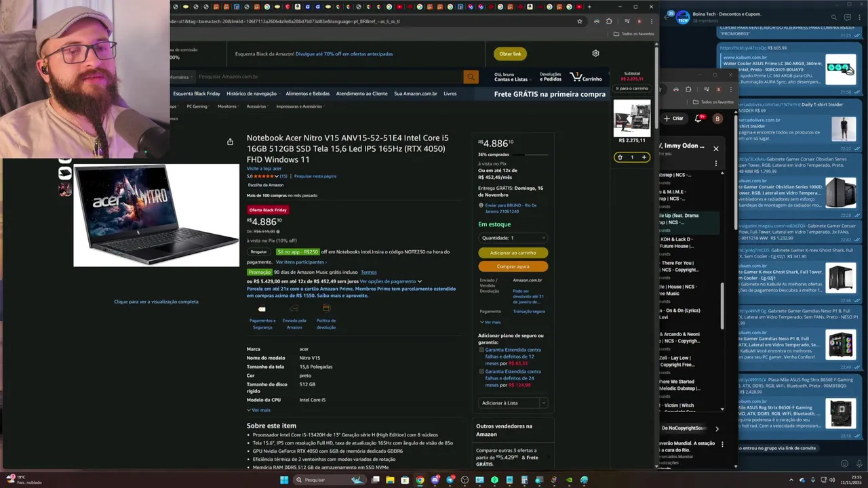This screenshot has height=488, width=868.
Task: Open the Livros nav item
Action: click(x=450, y=94)
